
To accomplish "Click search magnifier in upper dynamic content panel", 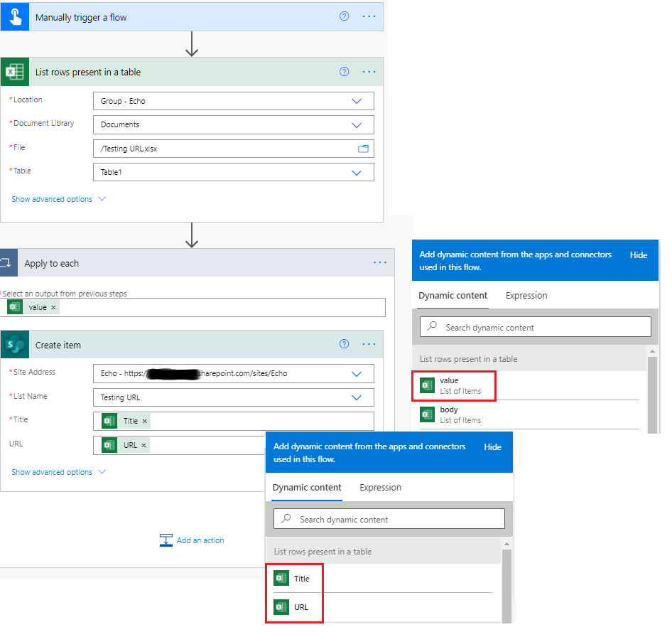I will click(x=432, y=326).
